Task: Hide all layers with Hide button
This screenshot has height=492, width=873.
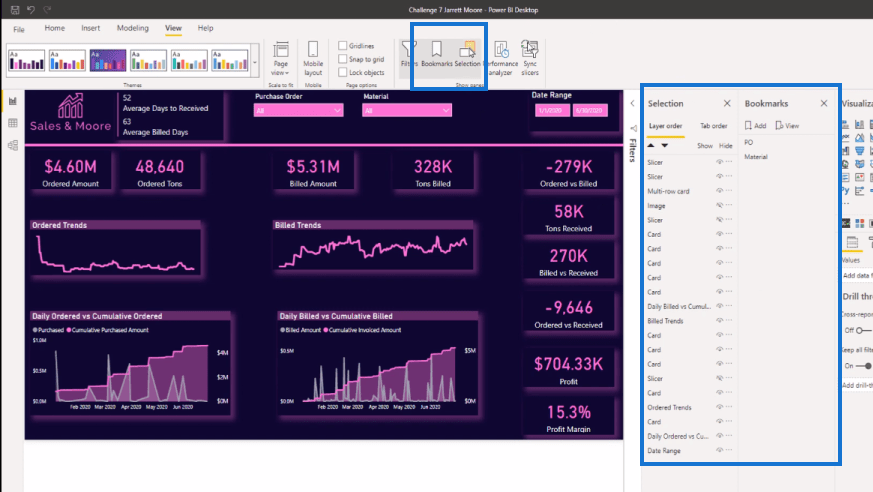Action: 725,146
